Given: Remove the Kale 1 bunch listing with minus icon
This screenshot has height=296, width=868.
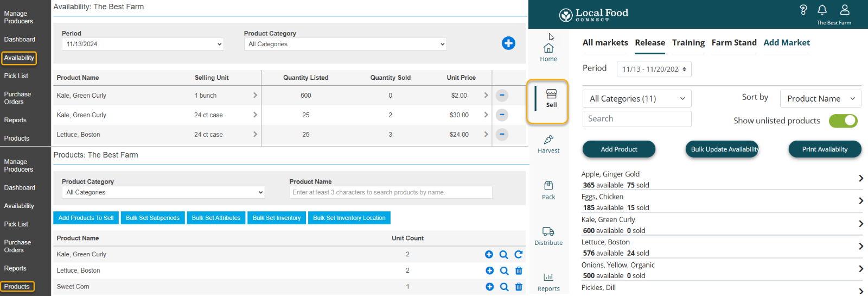Looking at the screenshot, I should tap(502, 96).
